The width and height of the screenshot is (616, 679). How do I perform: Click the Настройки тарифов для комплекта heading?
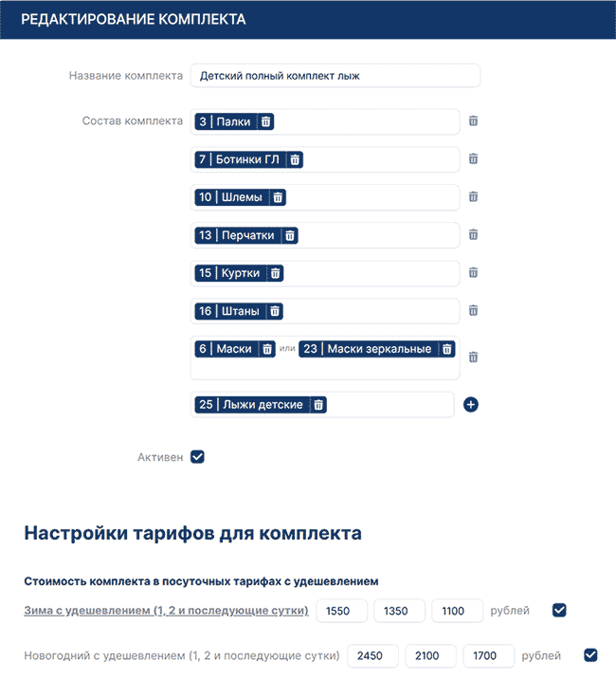click(x=192, y=533)
